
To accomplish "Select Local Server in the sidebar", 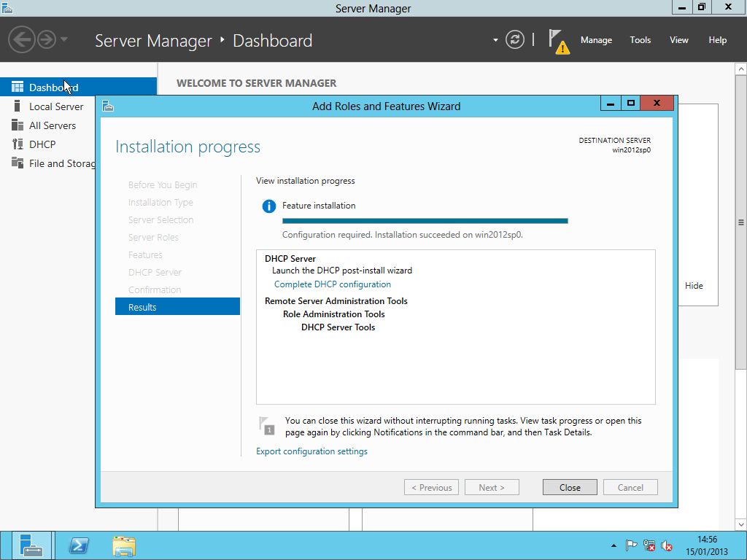I will coord(56,106).
